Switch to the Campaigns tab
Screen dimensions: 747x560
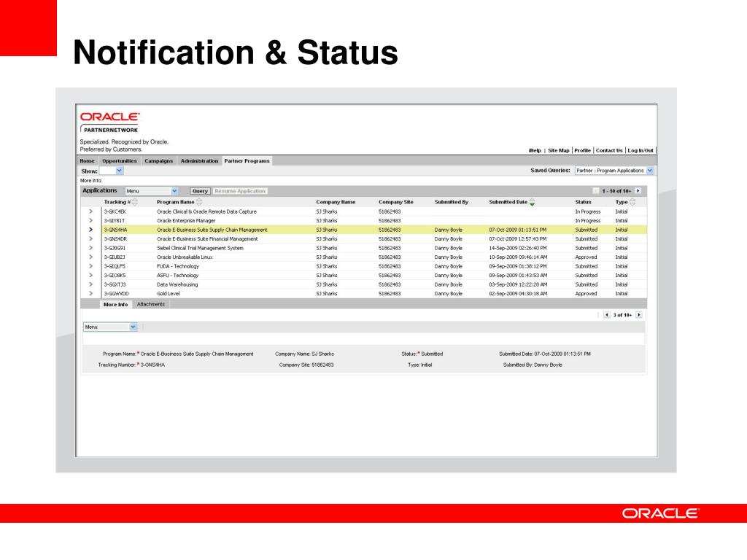point(158,161)
